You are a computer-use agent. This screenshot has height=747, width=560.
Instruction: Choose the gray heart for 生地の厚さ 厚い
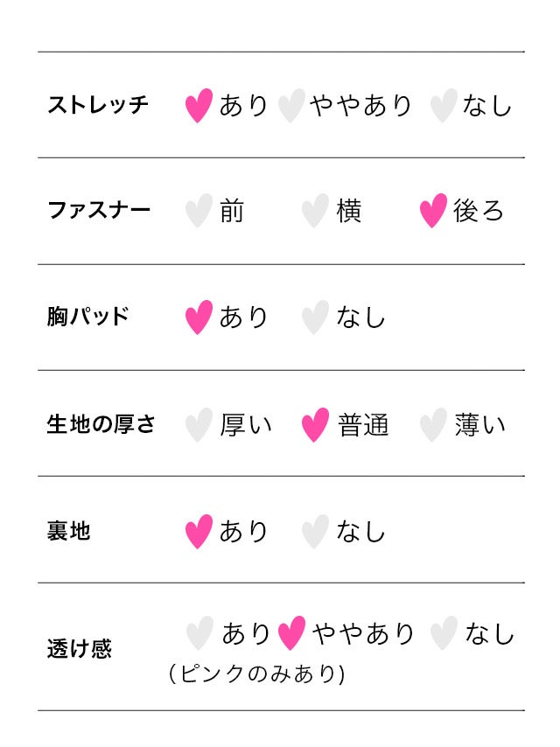point(199,425)
